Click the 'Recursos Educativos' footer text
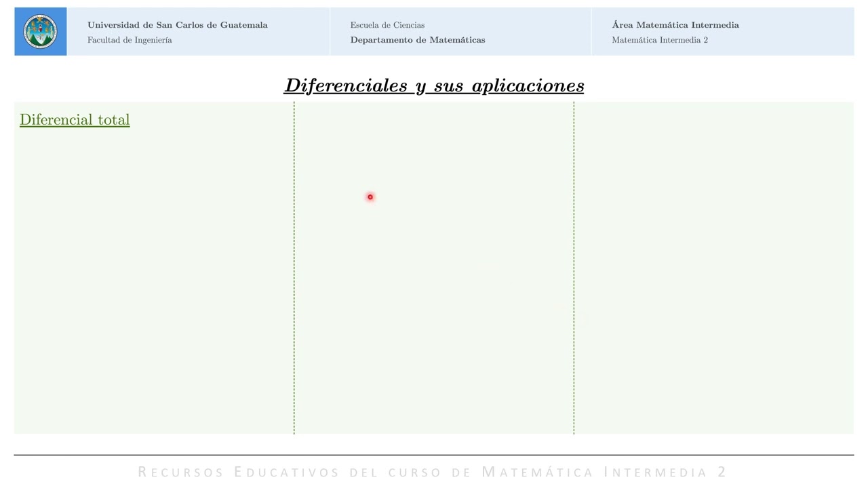 click(x=239, y=472)
